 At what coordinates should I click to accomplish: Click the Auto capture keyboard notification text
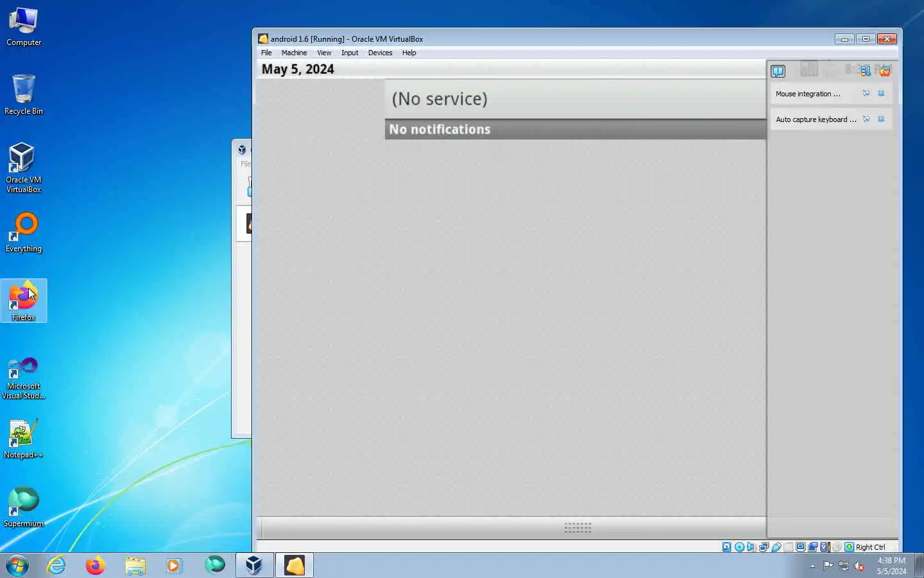(816, 119)
